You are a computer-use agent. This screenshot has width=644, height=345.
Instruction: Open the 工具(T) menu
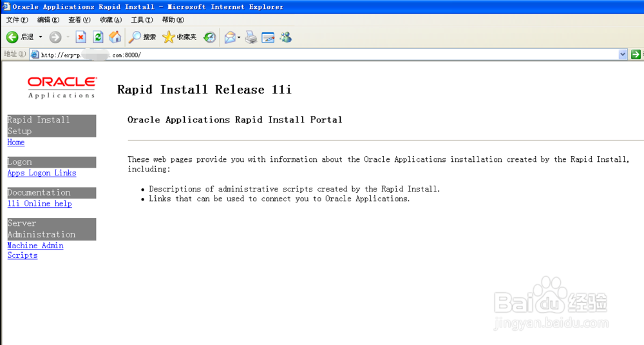[142, 20]
